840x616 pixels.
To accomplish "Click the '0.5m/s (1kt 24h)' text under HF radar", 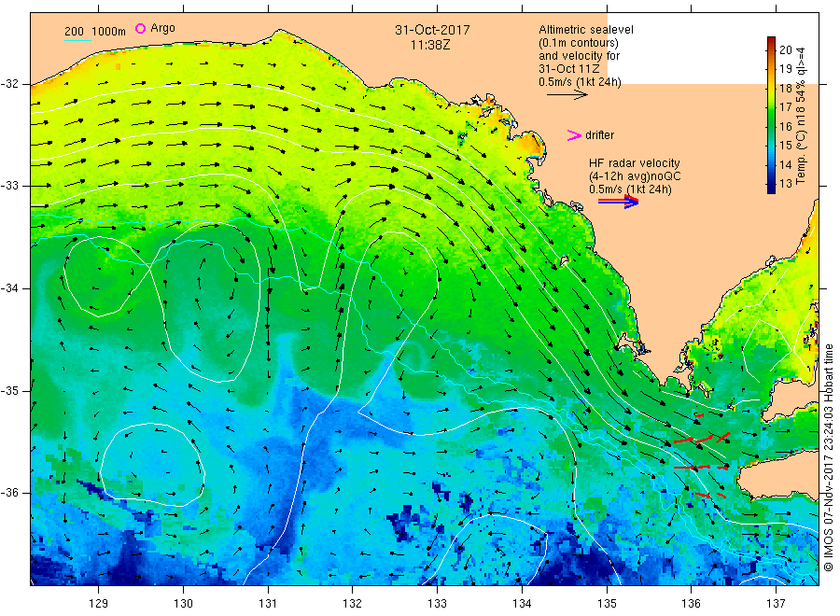I will point(630,189).
